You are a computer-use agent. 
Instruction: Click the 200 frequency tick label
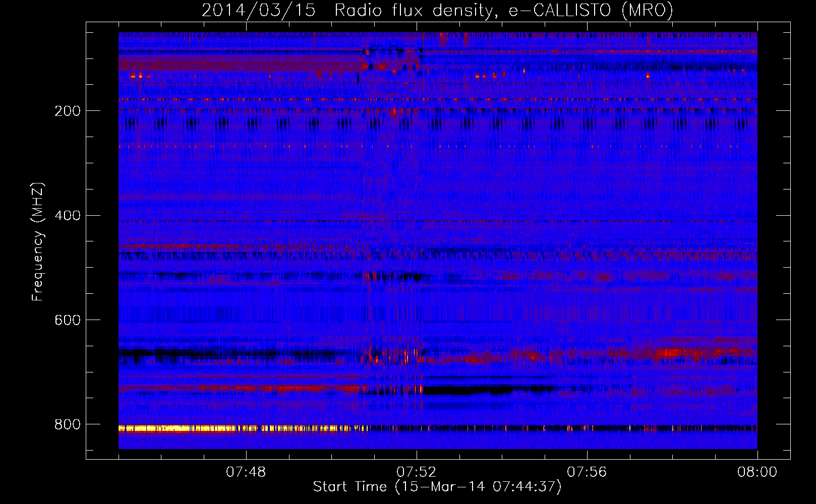tap(68, 111)
